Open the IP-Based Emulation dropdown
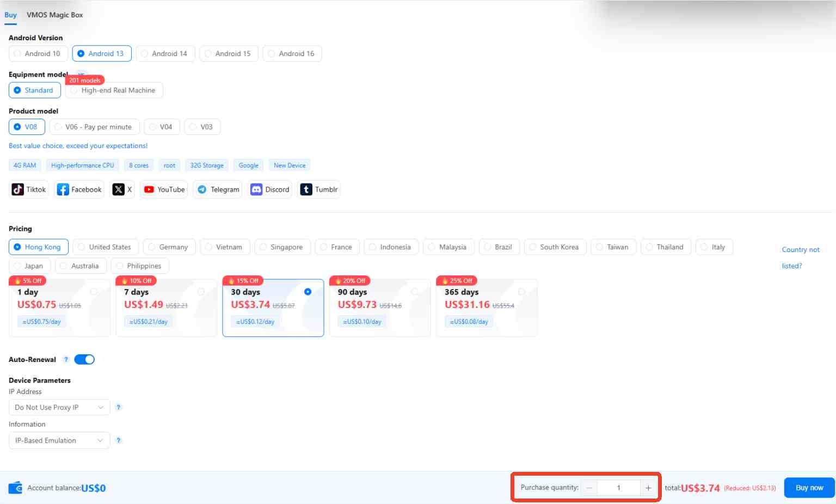Viewport: 836px width, 504px height. point(59,440)
